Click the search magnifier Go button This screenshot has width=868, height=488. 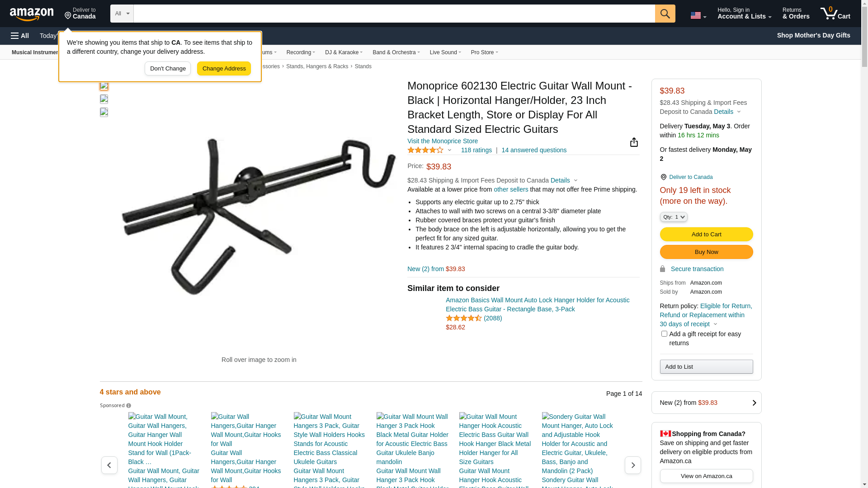(x=665, y=14)
